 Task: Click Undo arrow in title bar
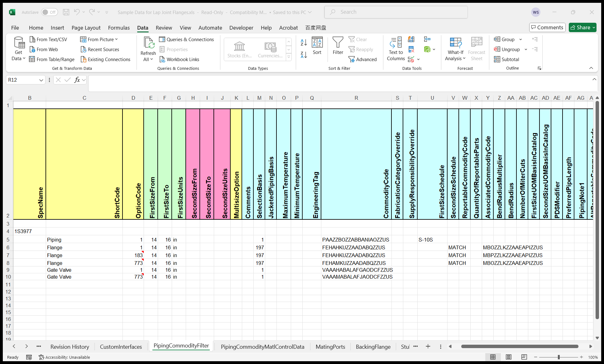tap(77, 12)
